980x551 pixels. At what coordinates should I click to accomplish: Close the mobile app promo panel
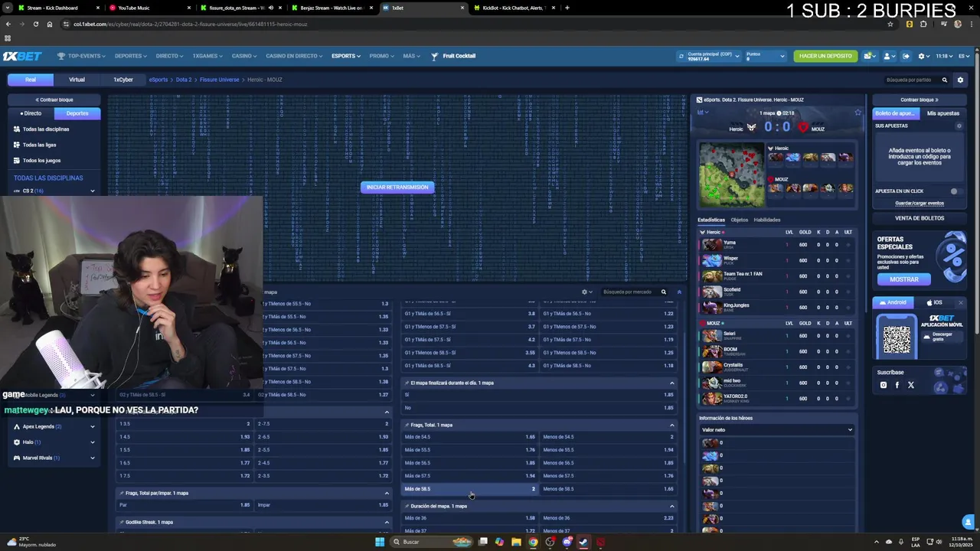(x=960, y=302)
